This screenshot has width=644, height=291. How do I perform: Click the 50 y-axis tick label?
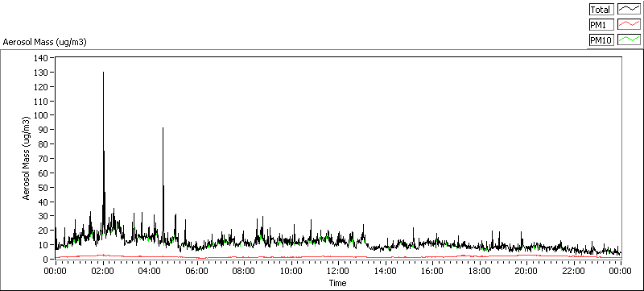click(45, 188)
